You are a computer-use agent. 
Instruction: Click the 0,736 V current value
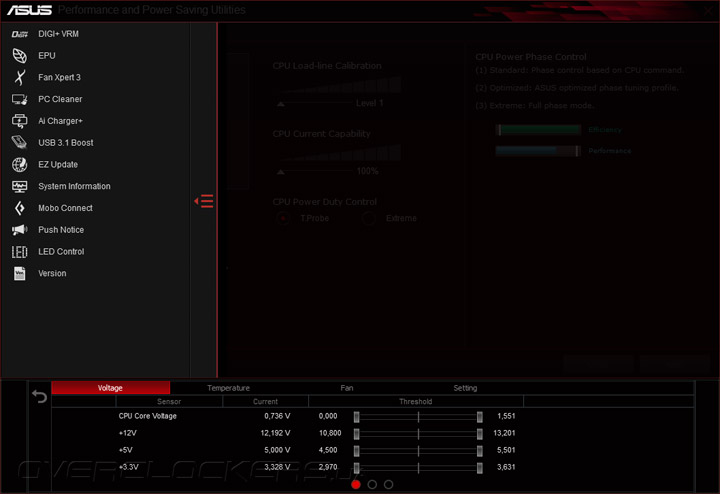(277, 416)
